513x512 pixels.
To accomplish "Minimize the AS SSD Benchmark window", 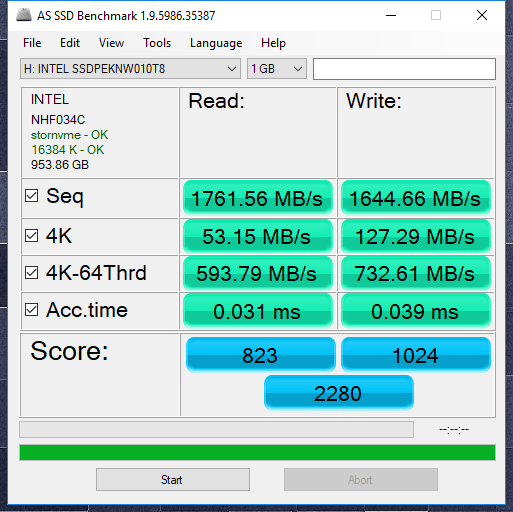I will coord(391,15).
